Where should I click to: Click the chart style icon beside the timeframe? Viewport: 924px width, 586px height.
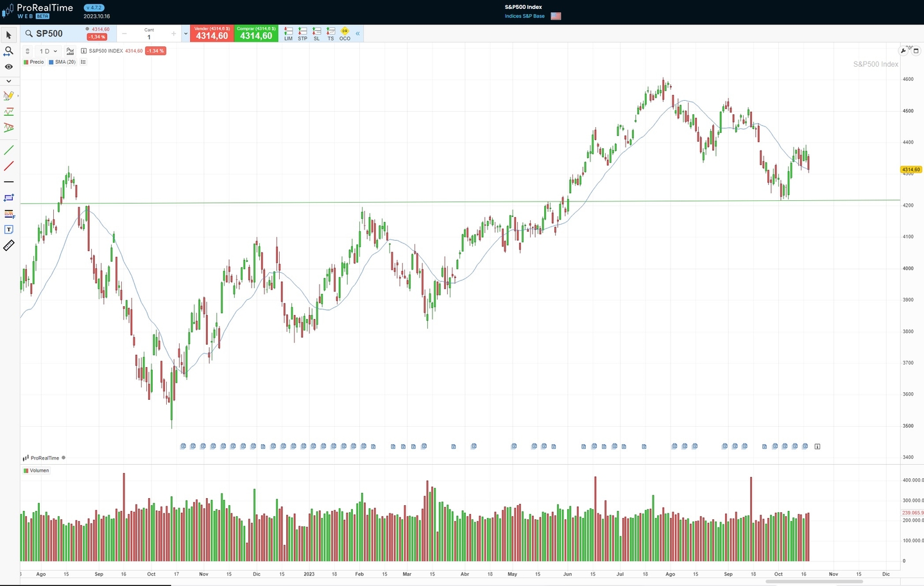(x=70, y=51)
